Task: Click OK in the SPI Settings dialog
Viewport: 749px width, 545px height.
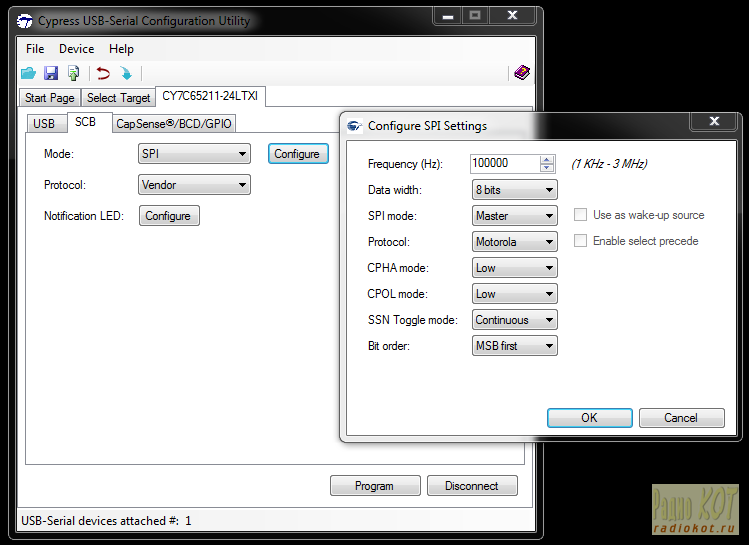Action: 589,418
